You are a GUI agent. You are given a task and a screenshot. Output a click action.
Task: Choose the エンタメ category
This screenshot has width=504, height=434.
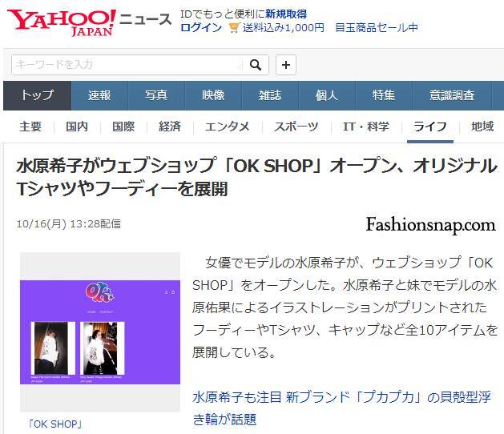click(228, 127)
